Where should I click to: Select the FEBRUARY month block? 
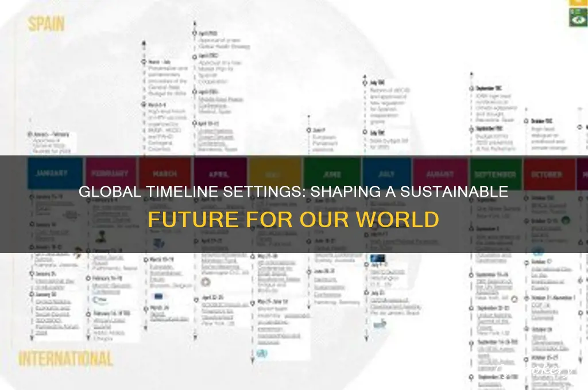[x=111, y=173]
